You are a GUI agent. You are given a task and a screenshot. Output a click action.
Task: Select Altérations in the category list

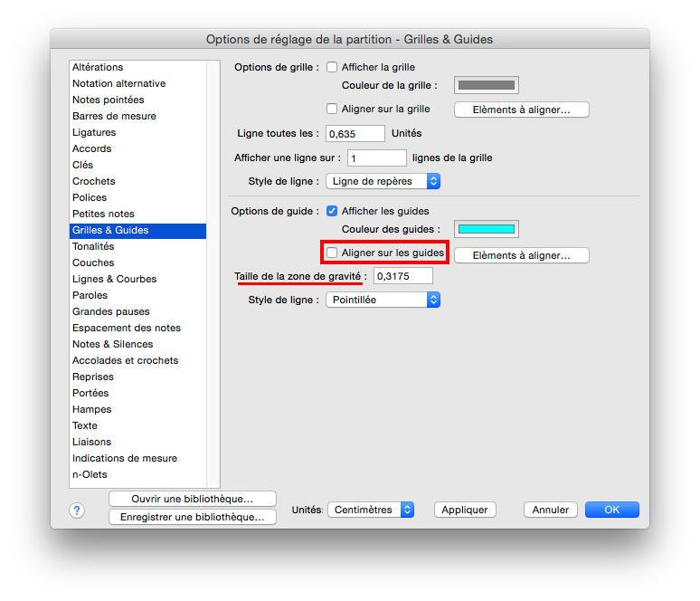click(x=98, y=67)
